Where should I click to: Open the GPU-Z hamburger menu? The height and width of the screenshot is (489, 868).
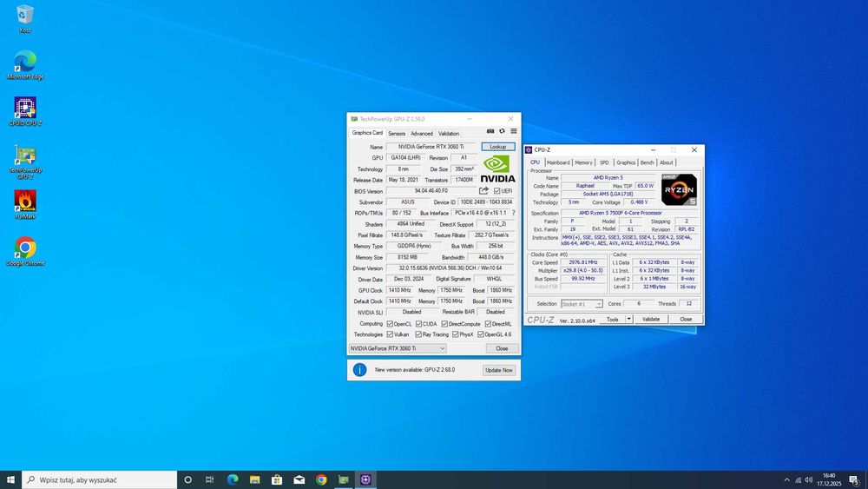514,131
